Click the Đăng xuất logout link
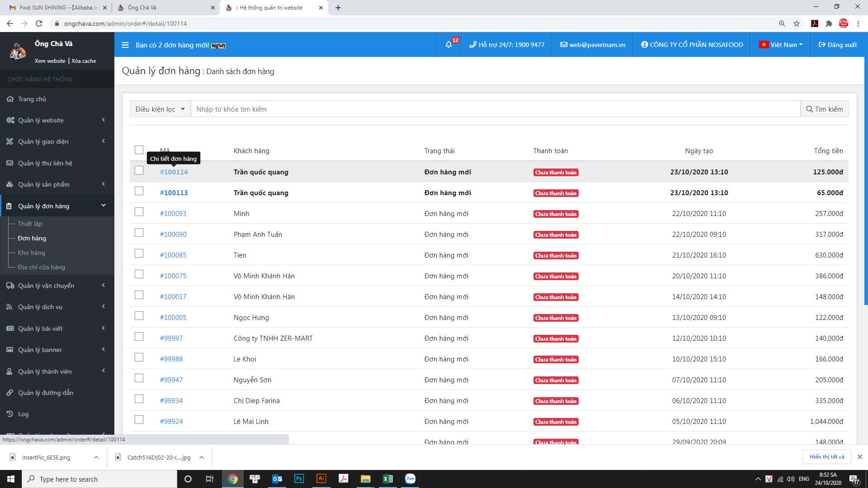This screenshot has height=488, width=868. (x=837, y=45)
